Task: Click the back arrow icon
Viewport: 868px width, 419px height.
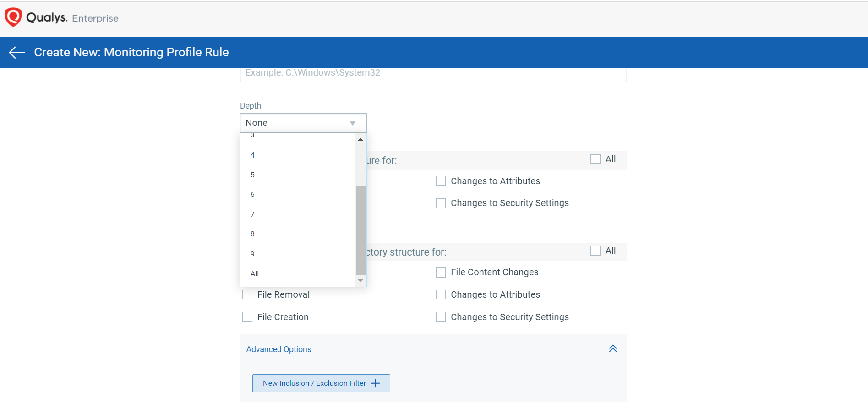Action: tap(17, 53)
